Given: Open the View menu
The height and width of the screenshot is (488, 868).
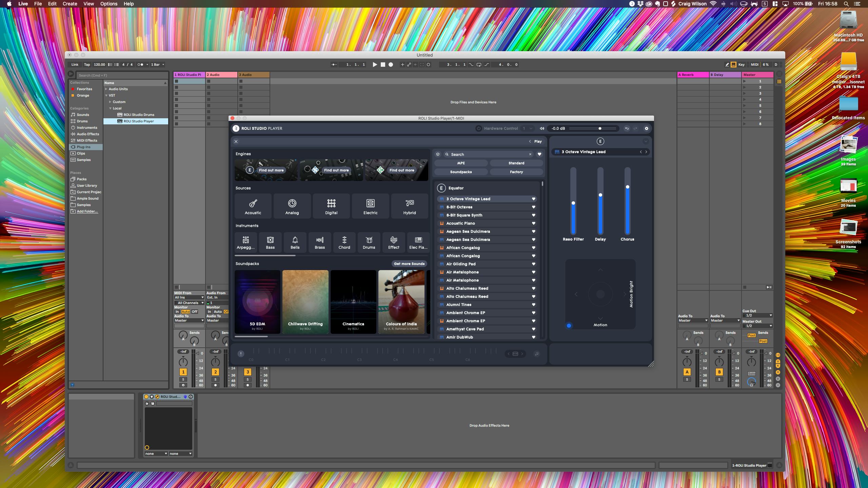Looking at the screenshot, I should pos(88,4).
